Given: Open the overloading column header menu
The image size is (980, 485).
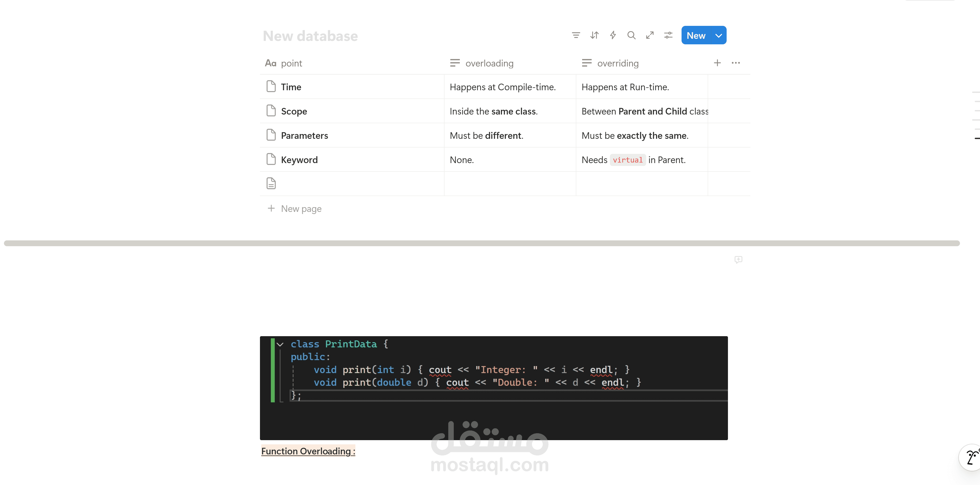Looking at the screenshot, I should click(x=489, y=63).
